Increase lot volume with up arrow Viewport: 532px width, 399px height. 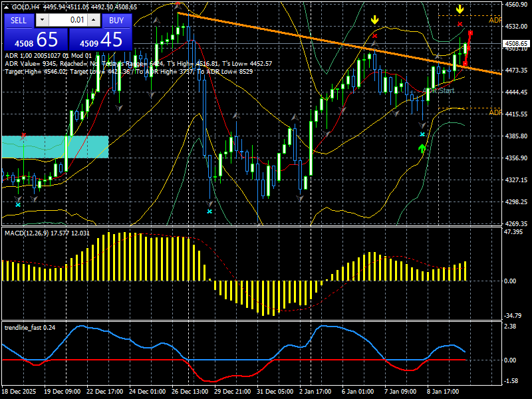[x=94, y=20]
